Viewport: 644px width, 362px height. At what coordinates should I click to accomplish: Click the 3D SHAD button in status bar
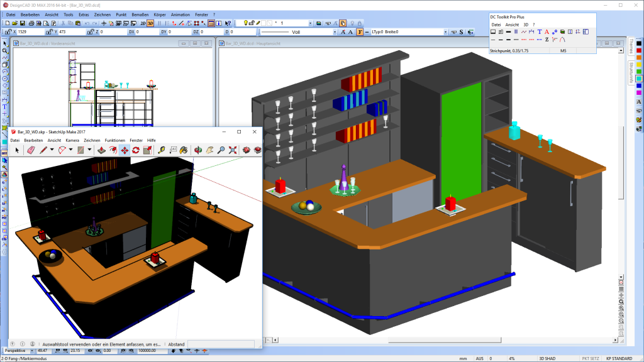(548, 358)
